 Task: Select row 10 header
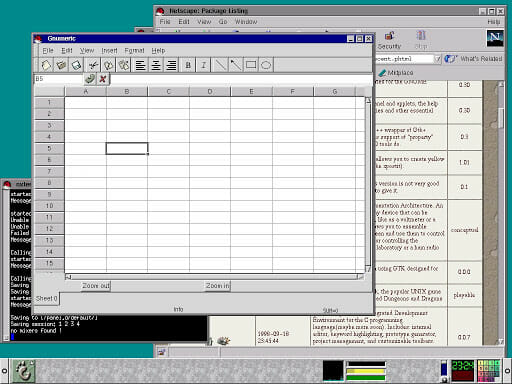[49, 206]
